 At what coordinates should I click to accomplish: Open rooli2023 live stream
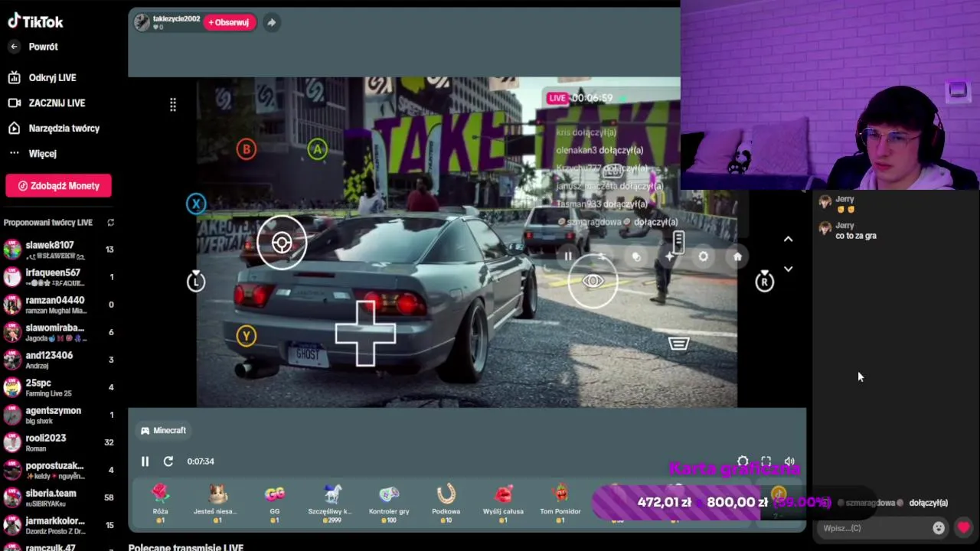coord(58,443)
